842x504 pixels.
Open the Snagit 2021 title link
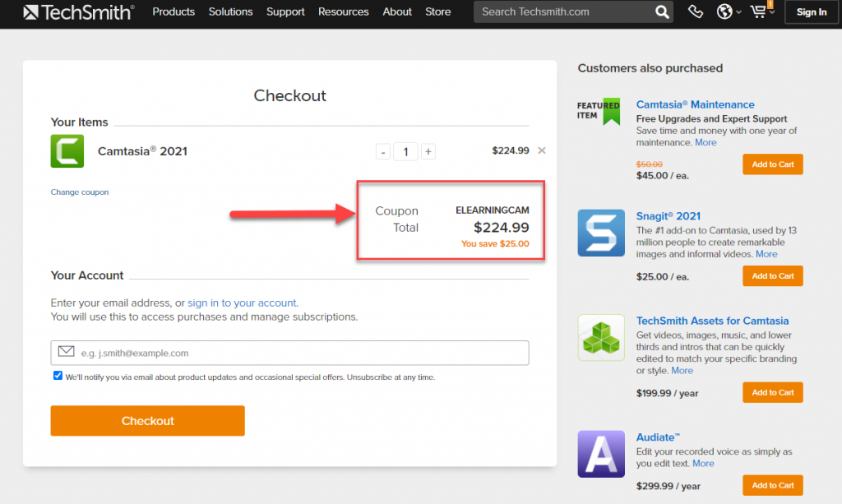[x=668, y=216]
